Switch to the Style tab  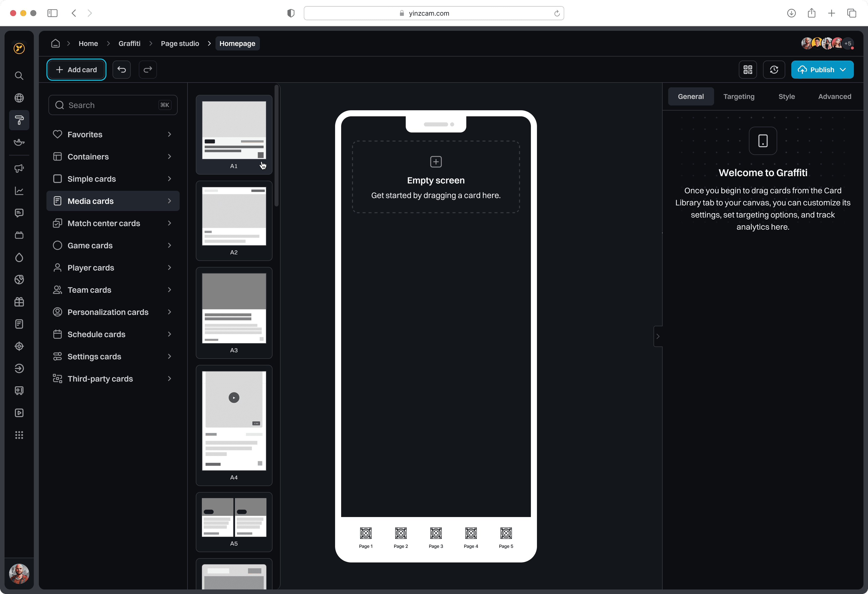click(786, 96)
